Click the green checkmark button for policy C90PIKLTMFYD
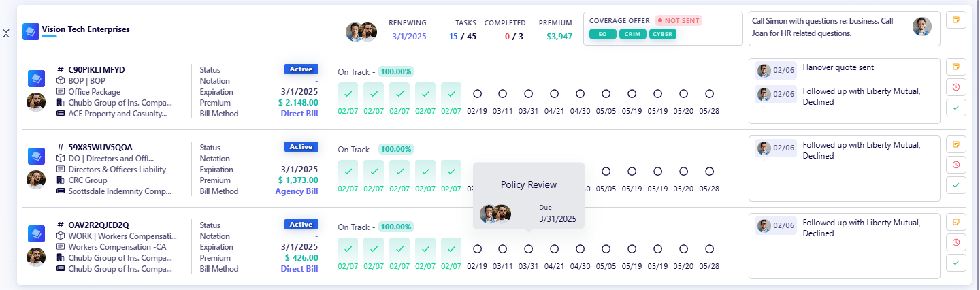 point(955,108)
